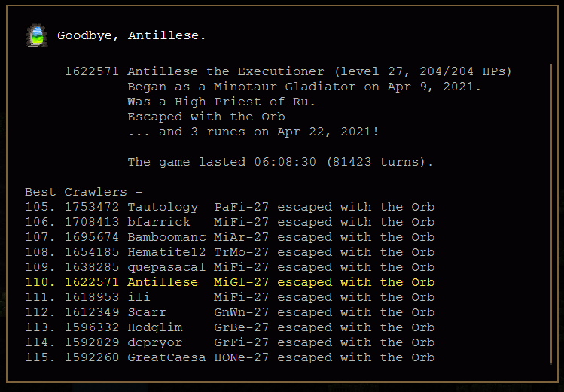This screenshot has width=564, height=392.
Task: Click Tautology's rank 105 score line
Action: click(x=230, y=208)
